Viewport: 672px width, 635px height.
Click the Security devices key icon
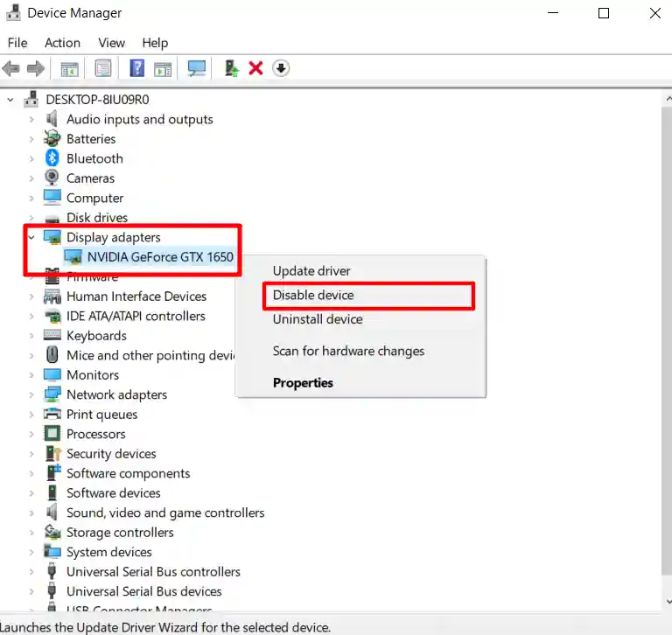point(53,453)
